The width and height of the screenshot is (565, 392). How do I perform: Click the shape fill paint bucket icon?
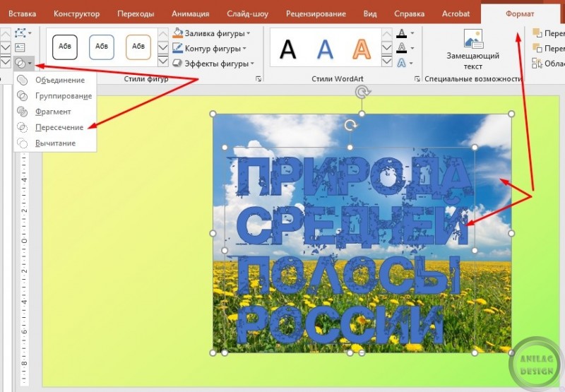tap(178, 32)
